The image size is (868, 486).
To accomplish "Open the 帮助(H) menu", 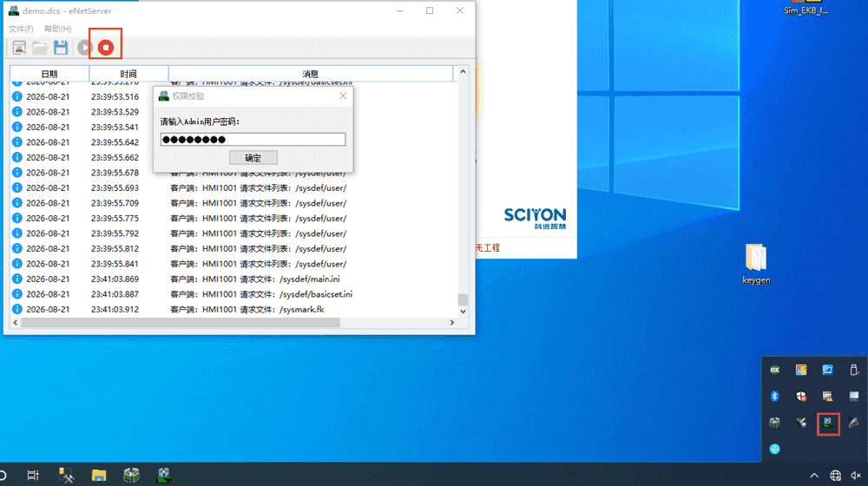I will pyautogui.click(x=57, y=29).
